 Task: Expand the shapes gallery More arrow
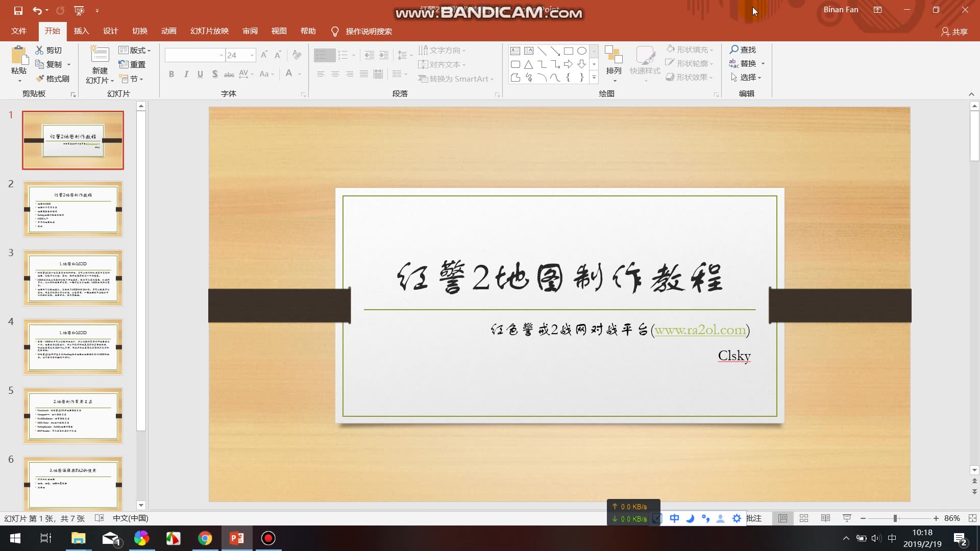(x=594, y=78)
